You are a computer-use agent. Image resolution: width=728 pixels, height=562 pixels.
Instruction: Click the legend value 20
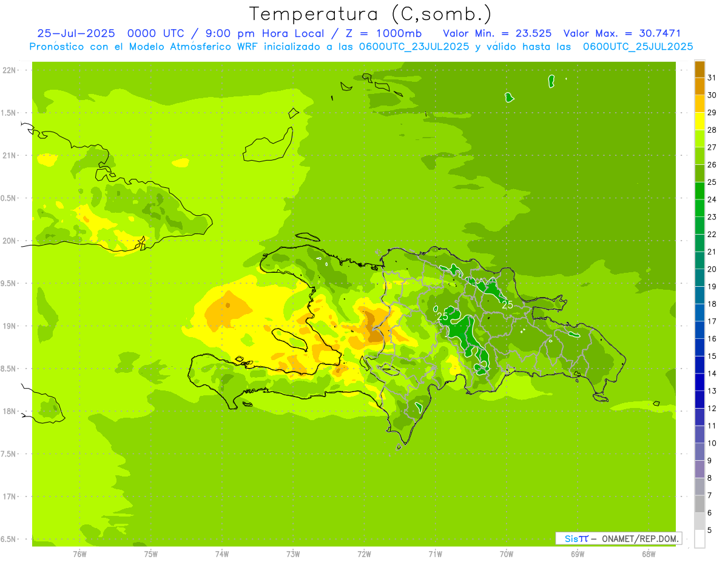click(712, 269)
